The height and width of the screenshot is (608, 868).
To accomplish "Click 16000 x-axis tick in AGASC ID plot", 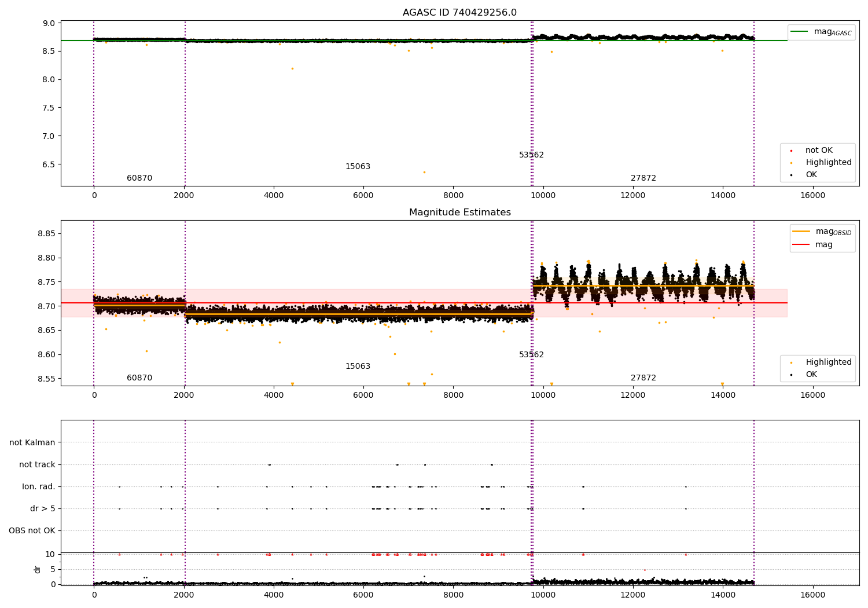I will [x=812, y=196].
